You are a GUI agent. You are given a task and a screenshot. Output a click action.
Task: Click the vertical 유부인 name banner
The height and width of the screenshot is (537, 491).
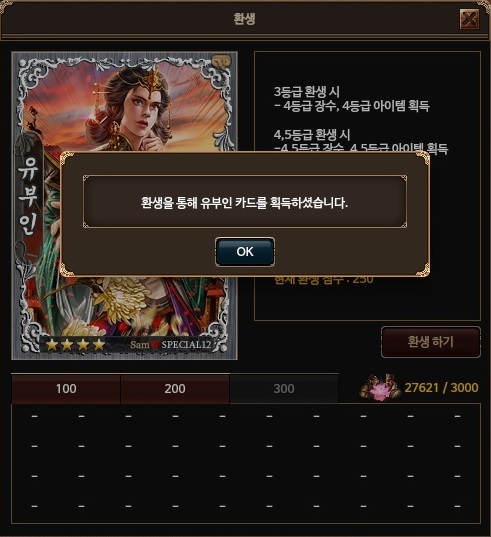click(x=28, y=195)
